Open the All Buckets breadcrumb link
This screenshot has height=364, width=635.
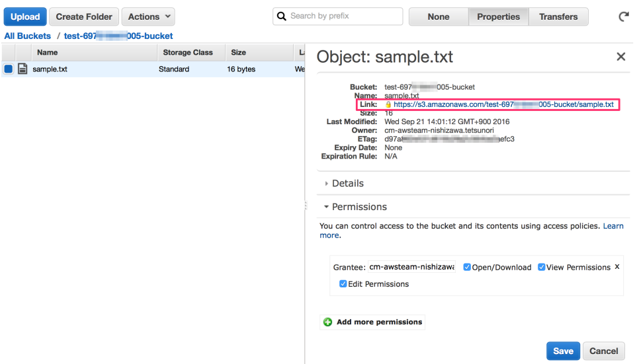(x=28, y=36)
